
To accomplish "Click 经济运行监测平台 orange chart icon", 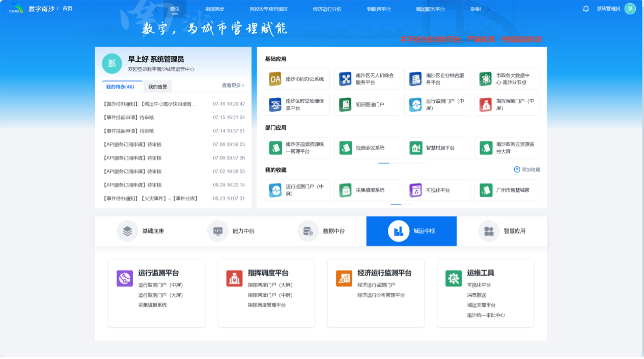I will [x=344, y=278].
